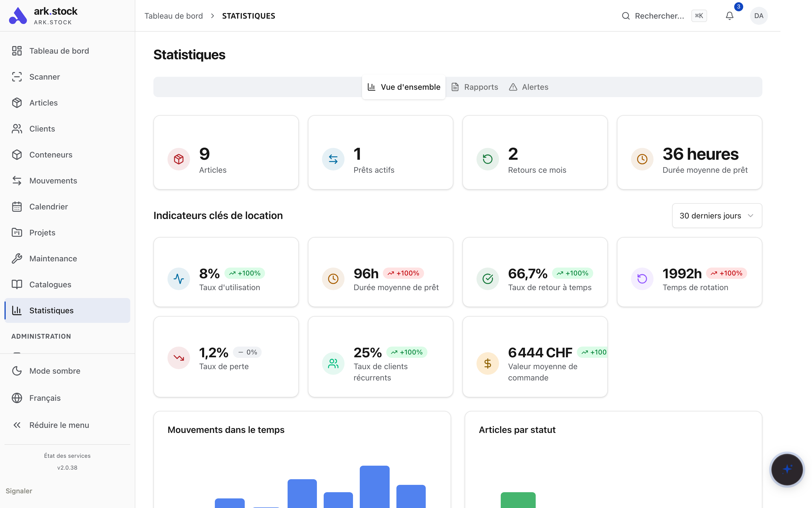This screenshot has height=508, width=812.
Task: Toggle Mode sombre
Action: tap(67, 371)
